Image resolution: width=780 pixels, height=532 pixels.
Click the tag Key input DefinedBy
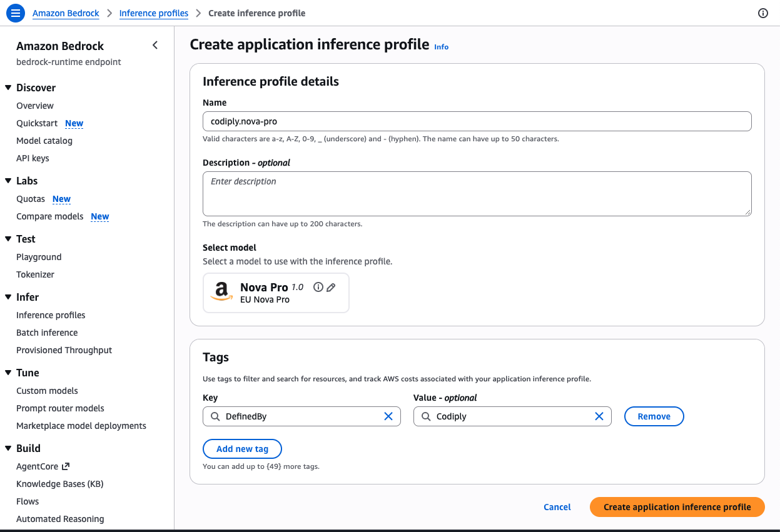click(x=301, y=416)
